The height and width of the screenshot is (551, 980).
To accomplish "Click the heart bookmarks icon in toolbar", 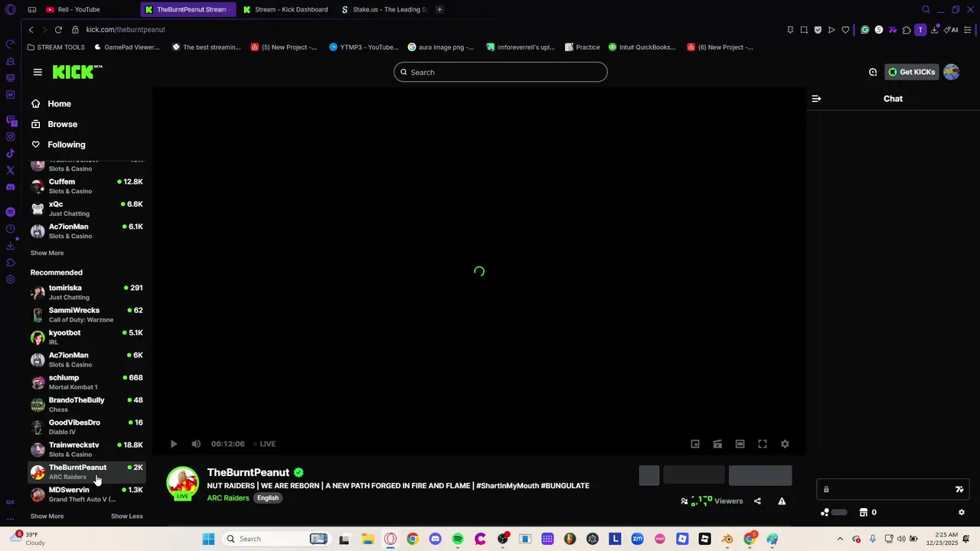I will click(845, 30).
